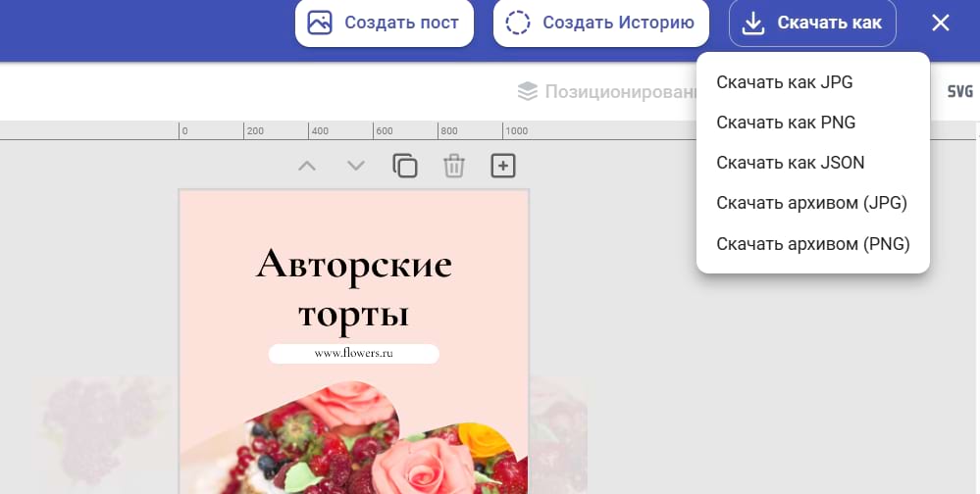Open the Скачать как dropdown
980x494 pixels.
click(x=812, y=24)
